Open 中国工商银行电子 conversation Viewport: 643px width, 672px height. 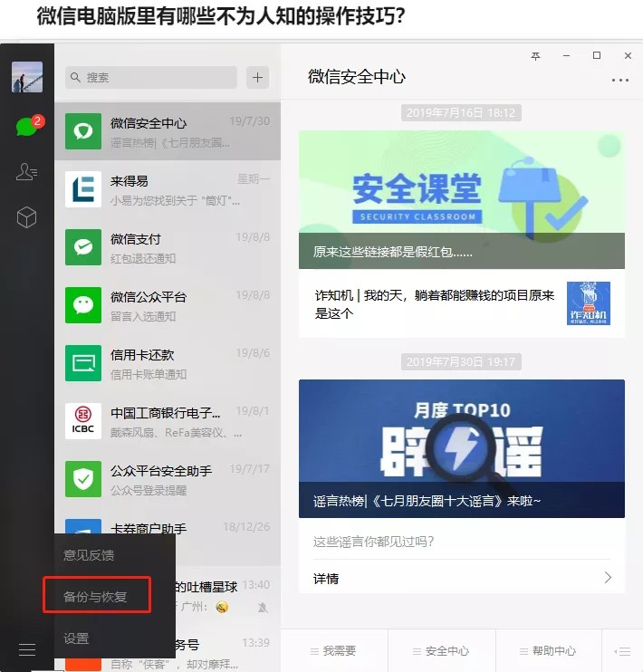(168, 421)
